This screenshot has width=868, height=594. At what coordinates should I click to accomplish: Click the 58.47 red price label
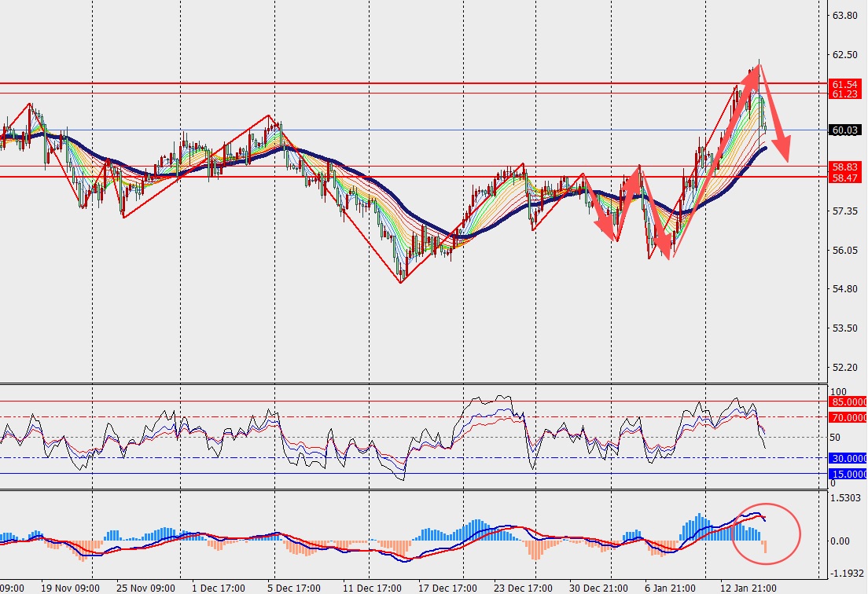tap(844, 178)
